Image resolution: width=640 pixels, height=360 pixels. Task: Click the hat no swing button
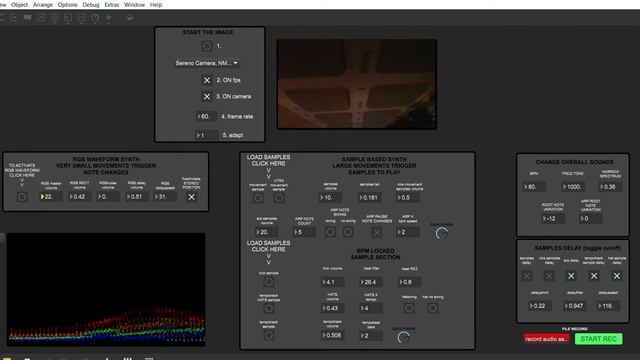[x=433, y=308]
